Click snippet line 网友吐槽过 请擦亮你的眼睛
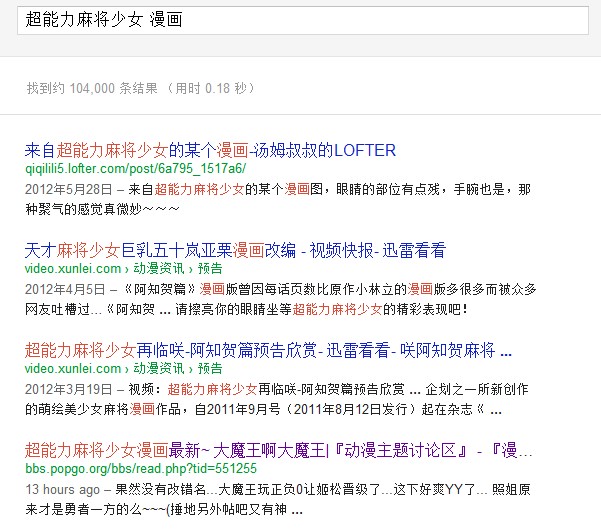Viewport: 601px width, 530px height. point(246,309)
